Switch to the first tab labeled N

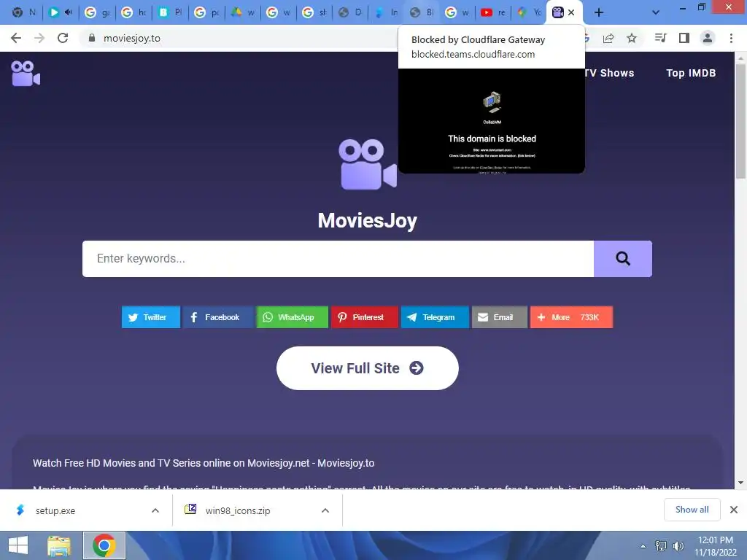pyautogui.click(x=24, y=12)
